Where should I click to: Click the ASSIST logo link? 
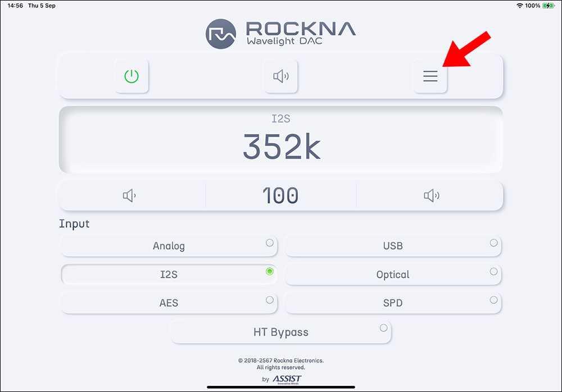[287, 379]
